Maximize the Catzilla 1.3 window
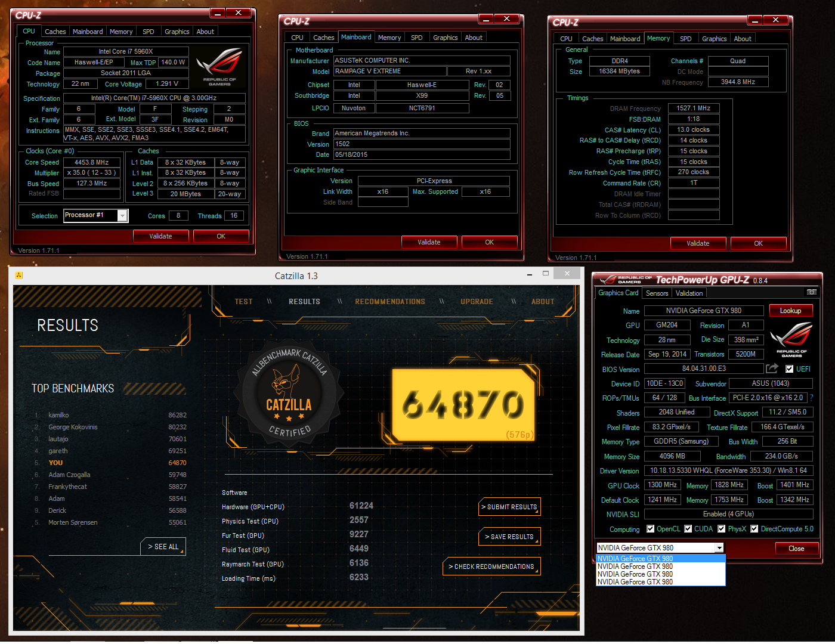This screenshot has width=835, height=644. [545, 273]
